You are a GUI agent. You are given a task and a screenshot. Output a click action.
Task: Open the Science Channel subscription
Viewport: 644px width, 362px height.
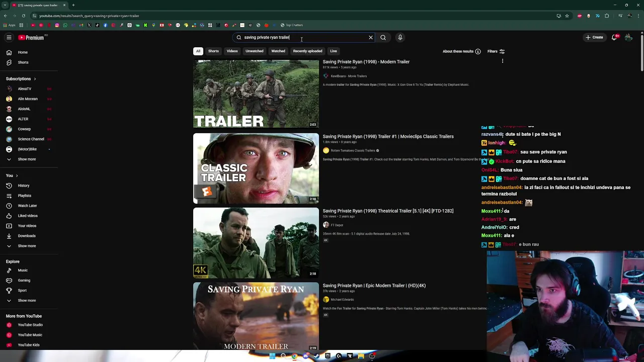click(x=29, y=139)
